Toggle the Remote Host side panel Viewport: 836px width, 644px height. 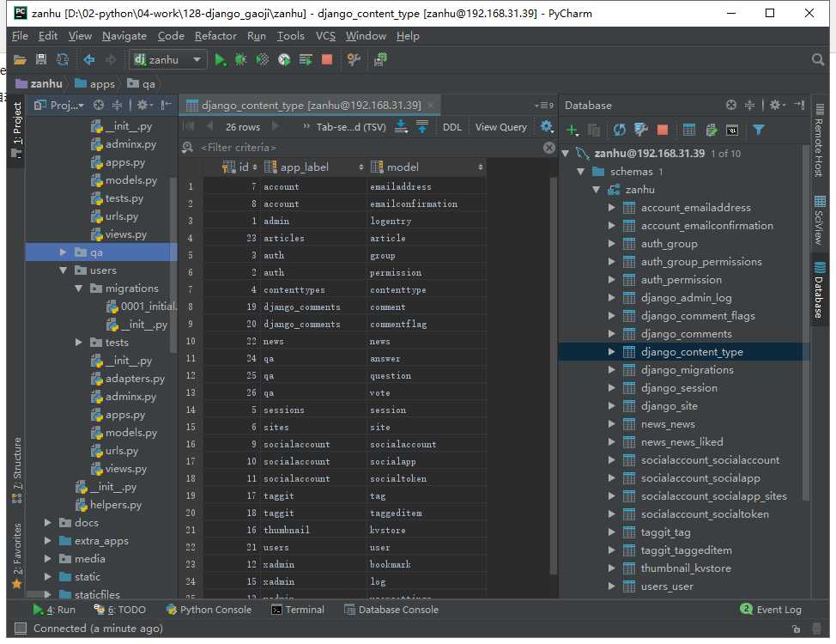point(819,142)
